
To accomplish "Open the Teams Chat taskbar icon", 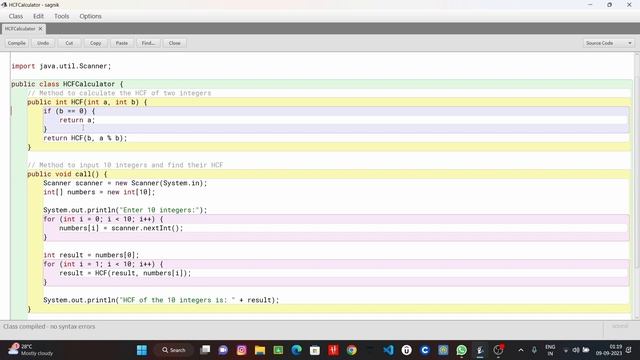I will coord(223,350).
